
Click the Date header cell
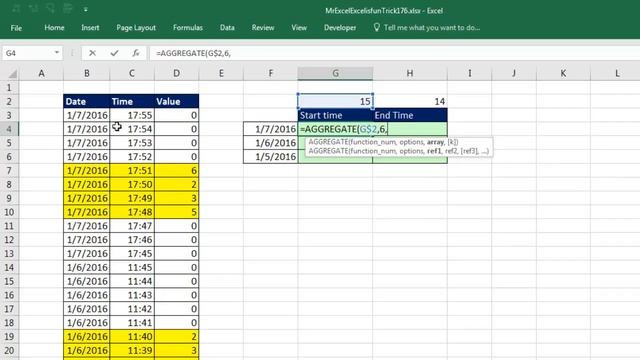pyautogui.click(x=87, y=101)
